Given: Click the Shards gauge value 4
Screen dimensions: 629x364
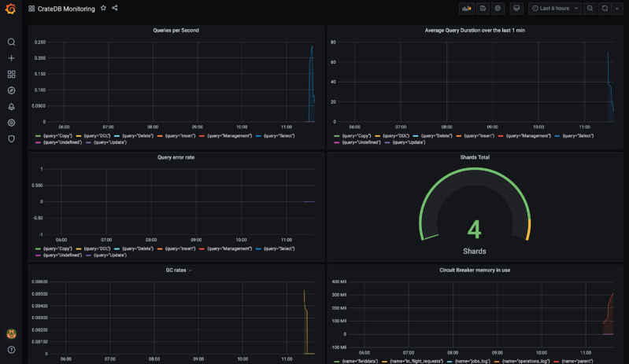Looking at the screenshot, I should [x=475, y=230].
